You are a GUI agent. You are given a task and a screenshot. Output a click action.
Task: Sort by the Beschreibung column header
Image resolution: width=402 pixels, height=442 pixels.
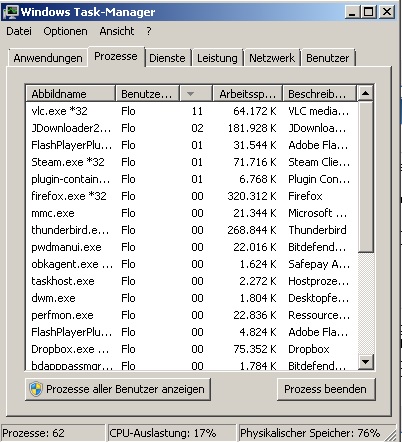(x=319, y=94)
